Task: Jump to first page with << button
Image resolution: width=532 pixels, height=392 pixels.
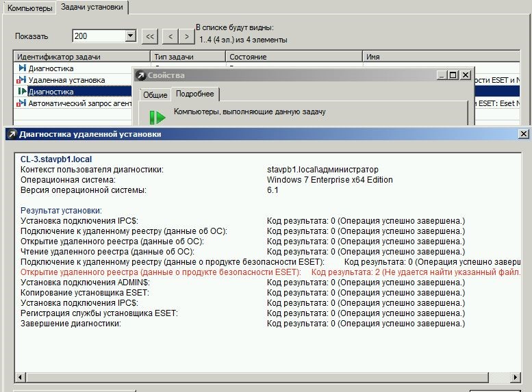Action: [150, 37]
